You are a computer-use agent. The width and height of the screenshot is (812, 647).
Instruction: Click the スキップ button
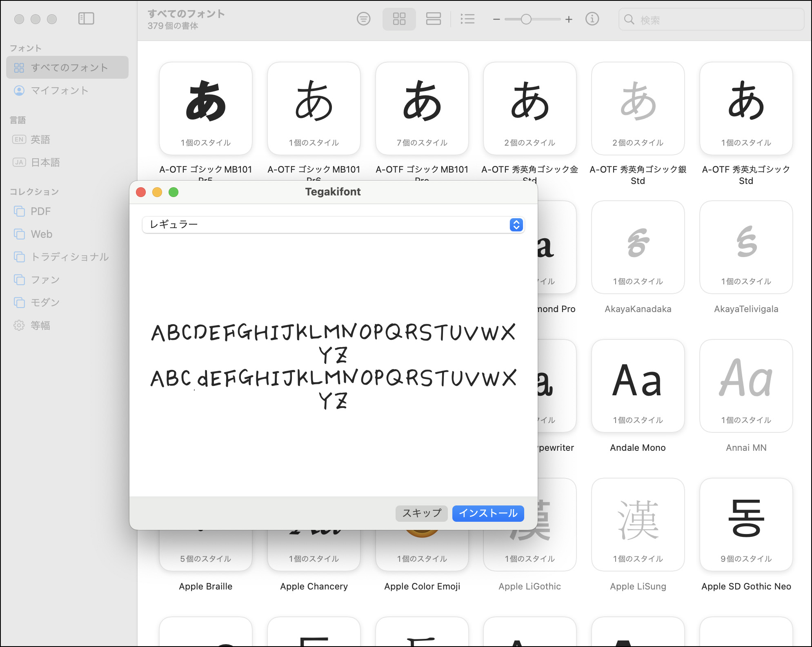[x=421, y=513]
